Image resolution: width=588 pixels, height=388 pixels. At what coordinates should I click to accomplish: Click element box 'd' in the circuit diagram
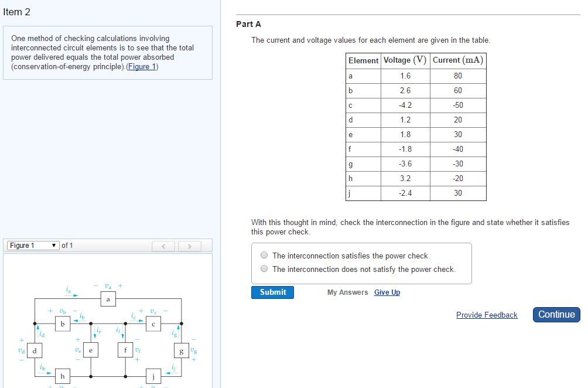click(35, 350)
